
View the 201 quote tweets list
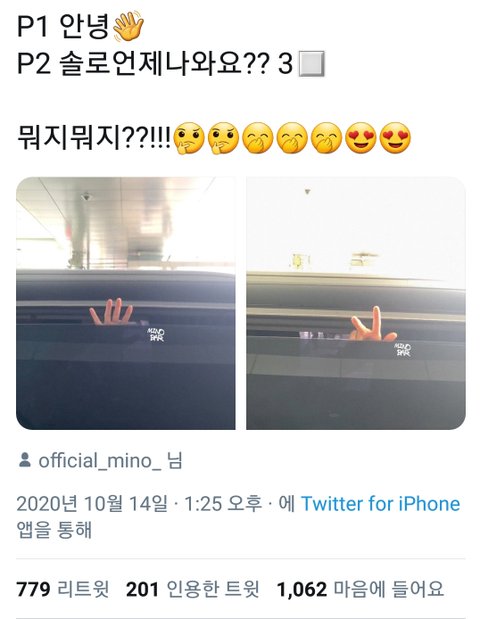(x=193, y=589)
